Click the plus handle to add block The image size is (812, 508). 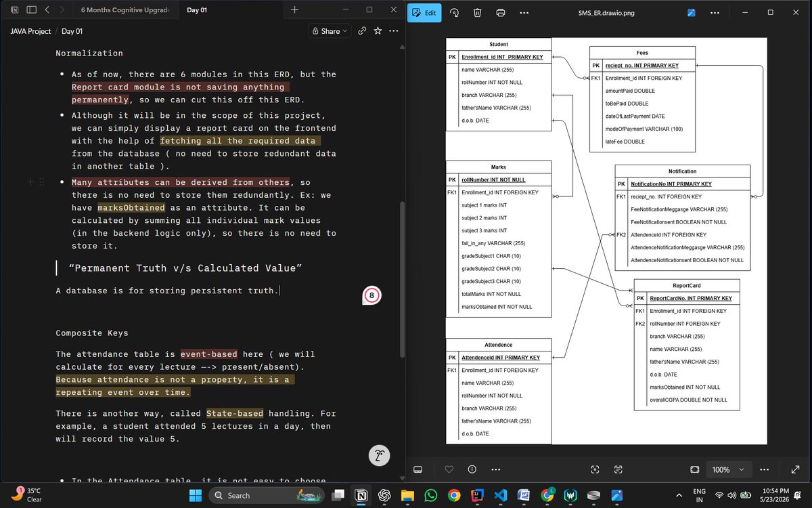(30, 182)
